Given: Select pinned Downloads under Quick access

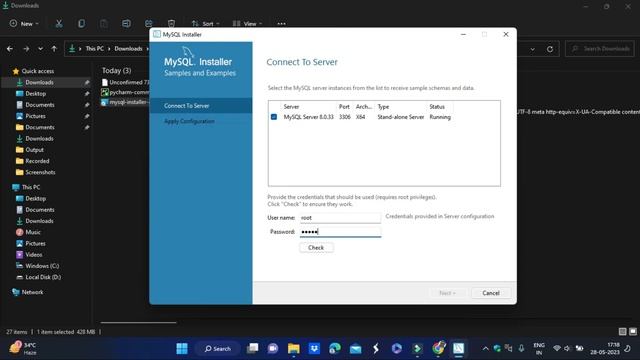Looking at the screenshot, I should (39, 82).
